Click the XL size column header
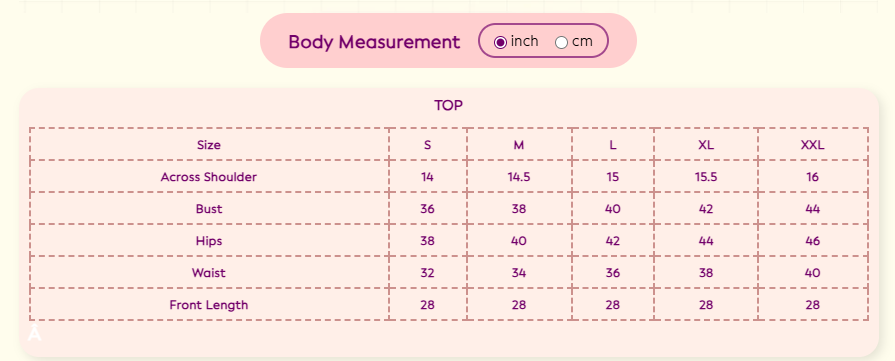This screenshot has height=361, width=895. pos(706,145)
